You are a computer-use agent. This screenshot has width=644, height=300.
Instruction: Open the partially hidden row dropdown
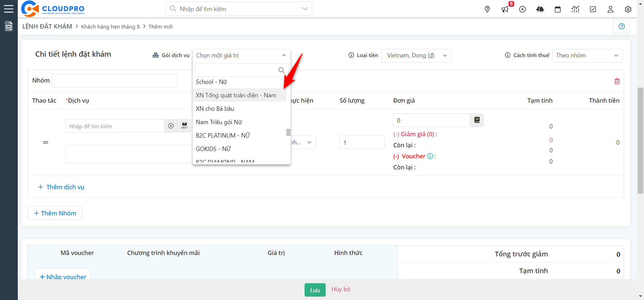303,142
